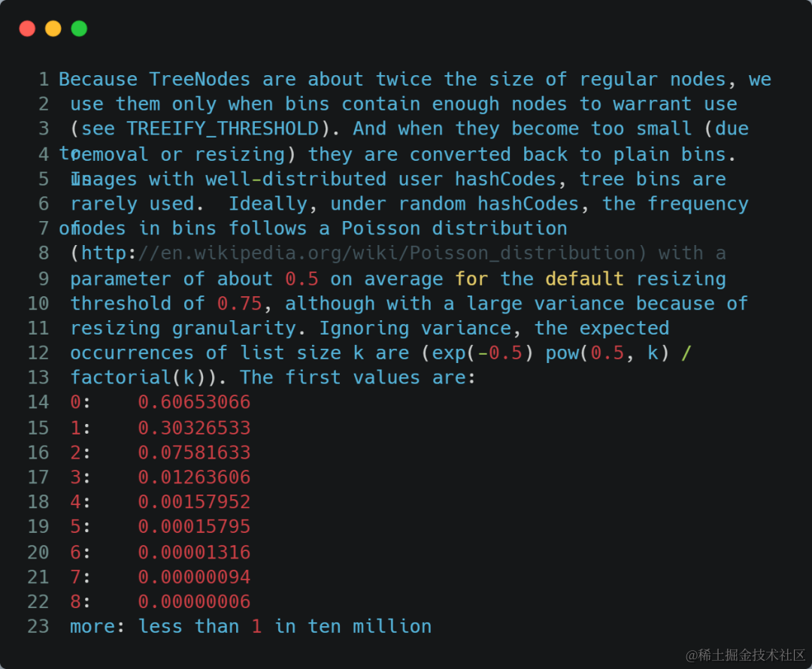Click the value 0.00157952 on line 18
The image size is (812, 669).
(x=194, y=502)
